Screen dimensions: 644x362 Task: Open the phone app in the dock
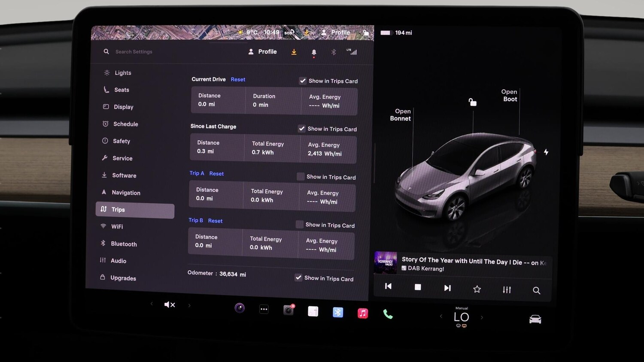point(388,313)
